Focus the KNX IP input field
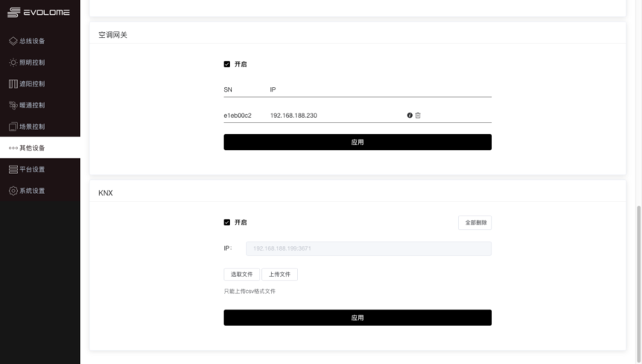This screenshot has height=364, width=642. tap(369, 248)
